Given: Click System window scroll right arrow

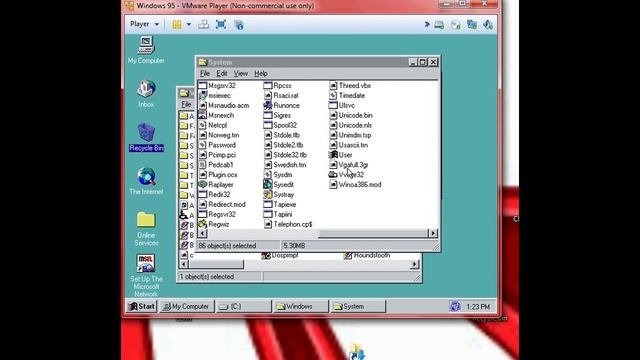Looking at the screenshot, I should (433, 233).
